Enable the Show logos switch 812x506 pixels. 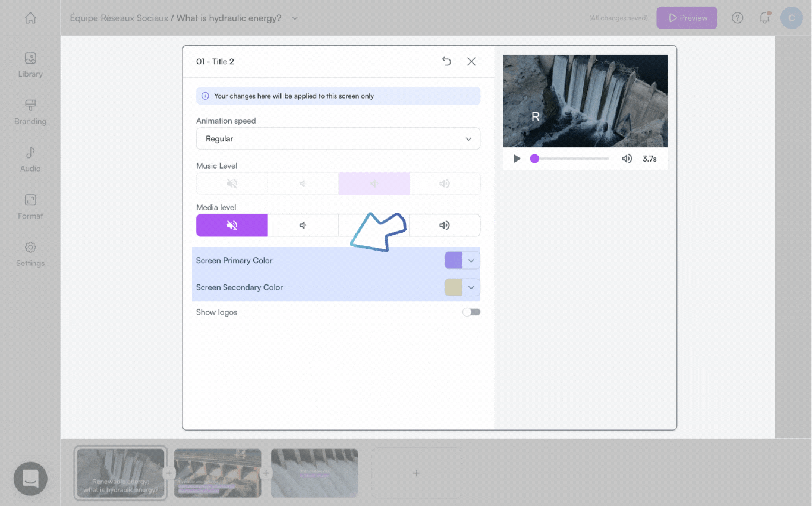pos(471,312)
